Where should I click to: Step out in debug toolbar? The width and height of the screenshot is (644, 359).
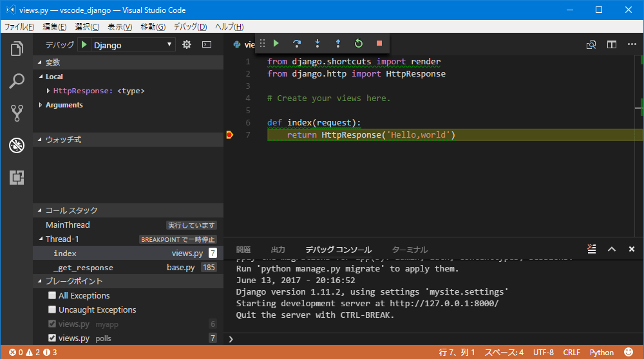[337, 43]
